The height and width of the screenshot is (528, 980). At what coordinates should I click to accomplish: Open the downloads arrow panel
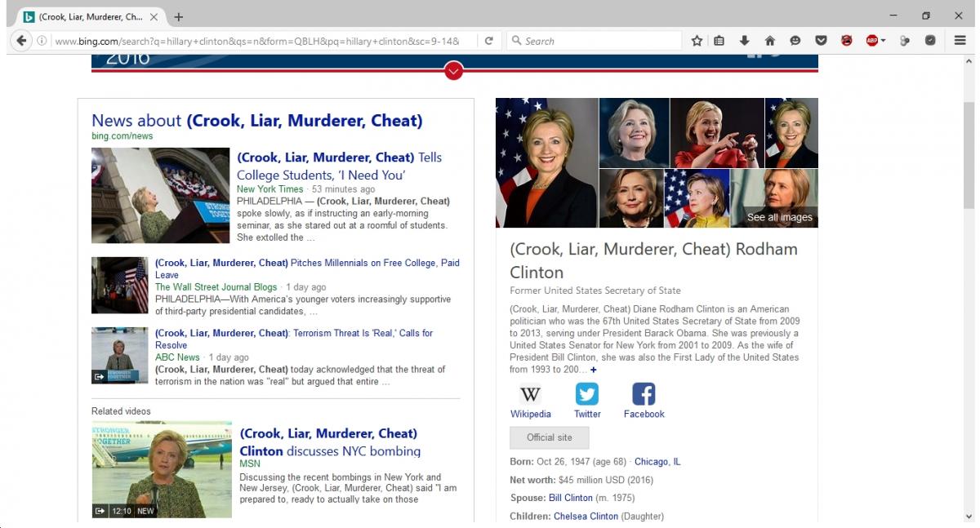click(x=745, y=41)
